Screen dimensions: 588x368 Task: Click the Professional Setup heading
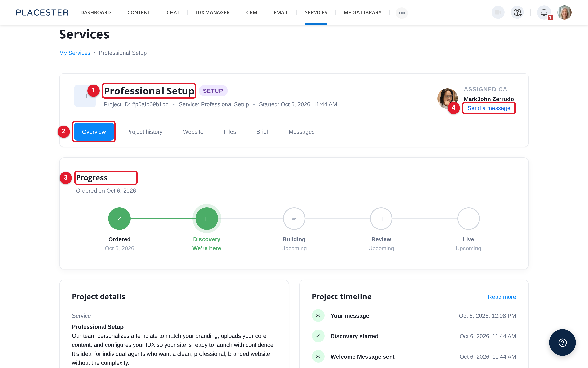click(x=149, y=91)
